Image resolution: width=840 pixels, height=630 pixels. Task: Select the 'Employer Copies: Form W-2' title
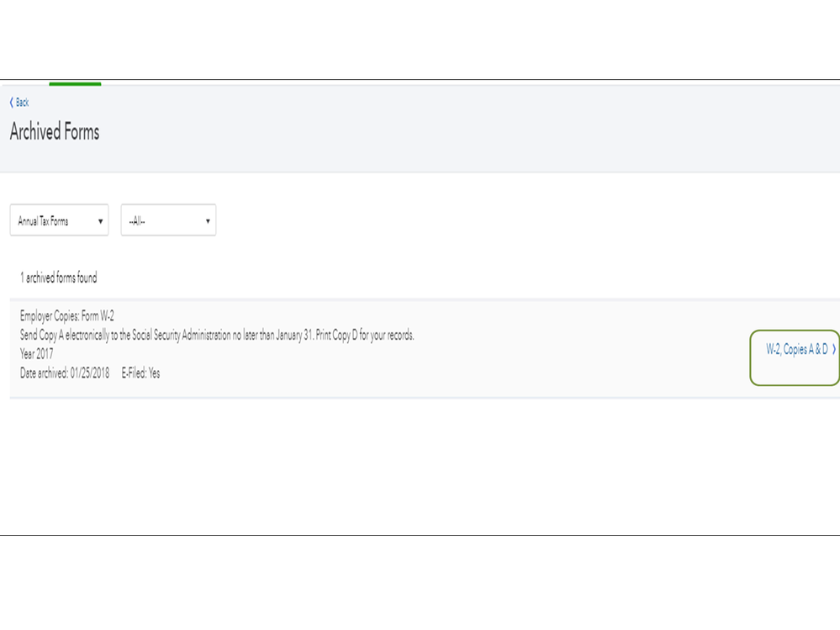tap(67, 316)
